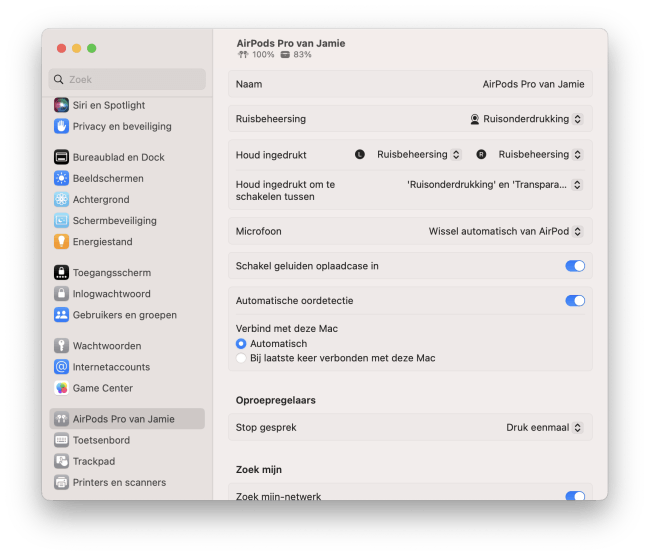Screen dimensions: 650x556
Task: Click the Bureaublad en Dock icon
Action: point(61,157)
